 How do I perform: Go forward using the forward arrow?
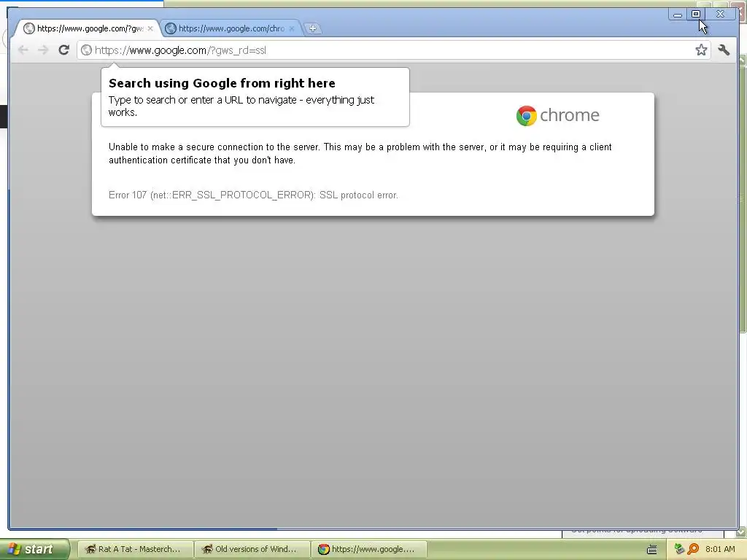click(x=43, y=50)
